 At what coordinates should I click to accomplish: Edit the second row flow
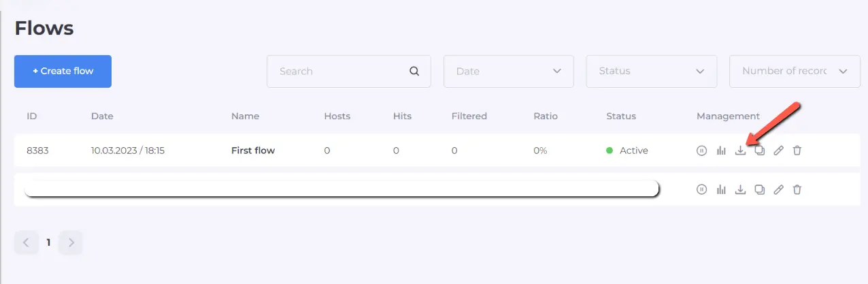(779, 189)
